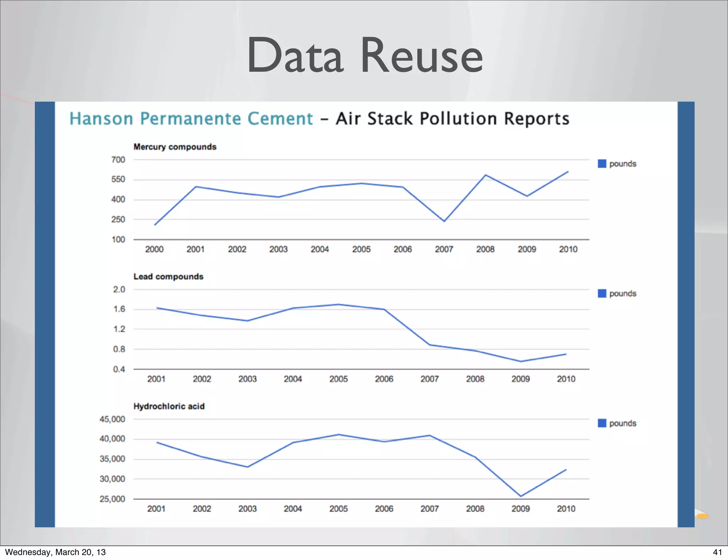Click the 700 value on Mercury axis
Image resolution: width=728 pixels, height=560 pixels.
coord(118,160)
